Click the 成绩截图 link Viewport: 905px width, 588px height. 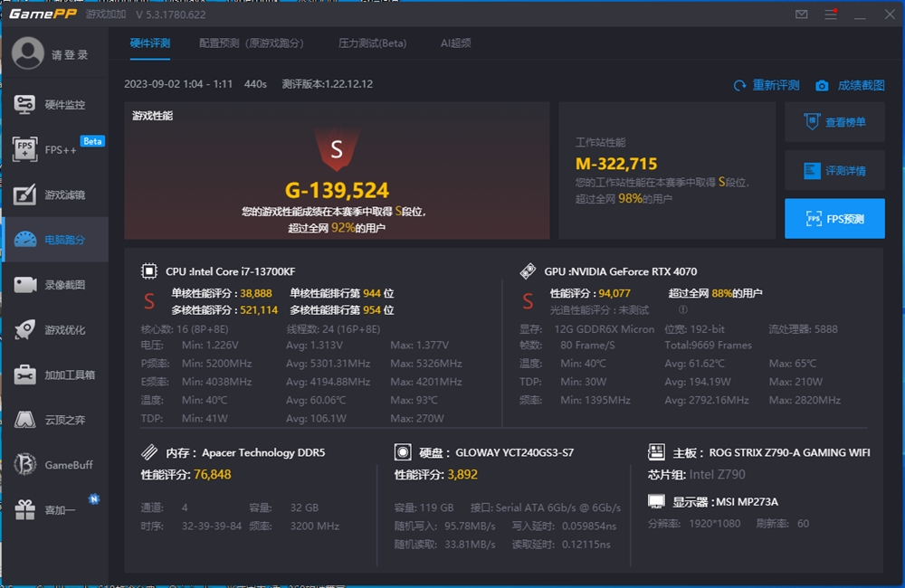(862, 85)
